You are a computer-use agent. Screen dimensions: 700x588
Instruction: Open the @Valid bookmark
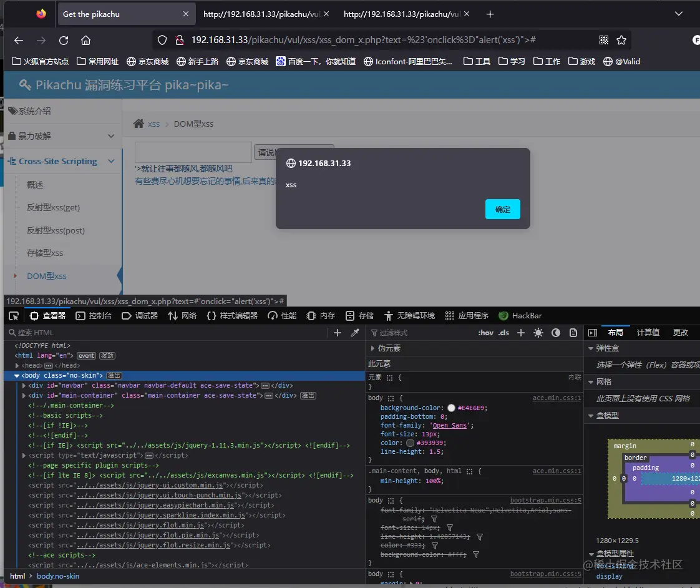(621, 61)
